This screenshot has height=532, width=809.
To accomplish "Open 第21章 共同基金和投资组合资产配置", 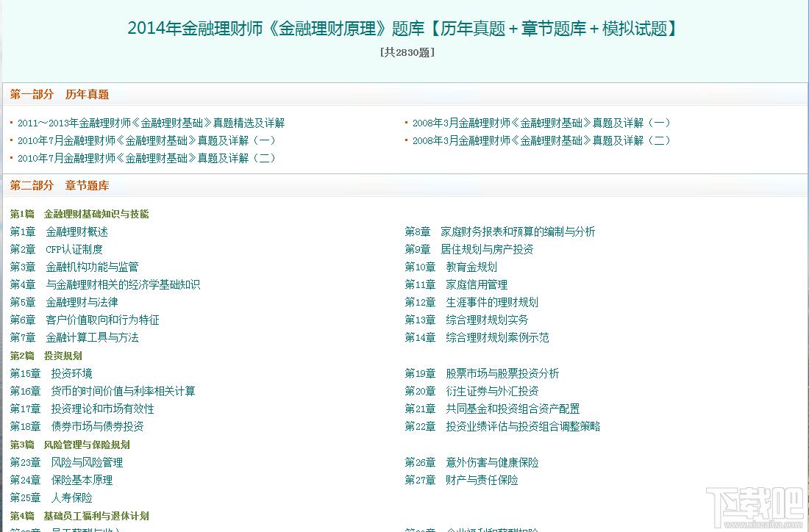I will pos(492,409).
